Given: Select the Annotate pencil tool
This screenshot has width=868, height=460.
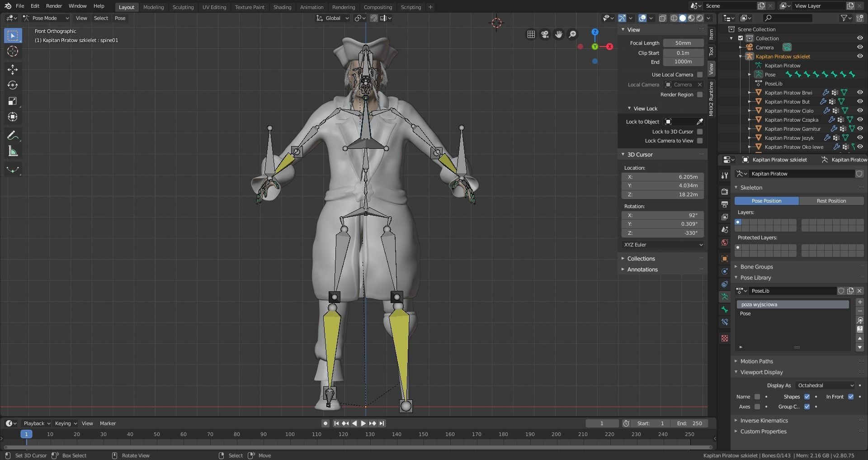Looking at the screenshot, I should [x=13, y=135].
